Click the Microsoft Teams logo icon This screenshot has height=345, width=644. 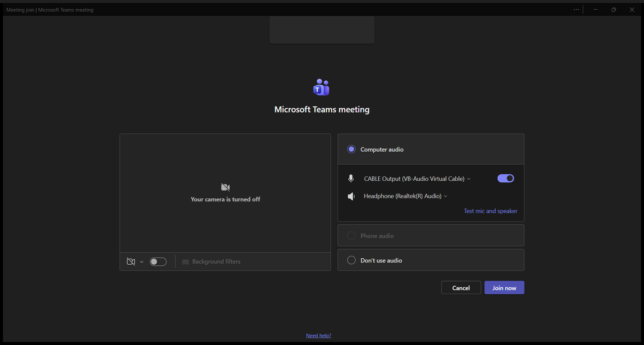click(321, 87)
